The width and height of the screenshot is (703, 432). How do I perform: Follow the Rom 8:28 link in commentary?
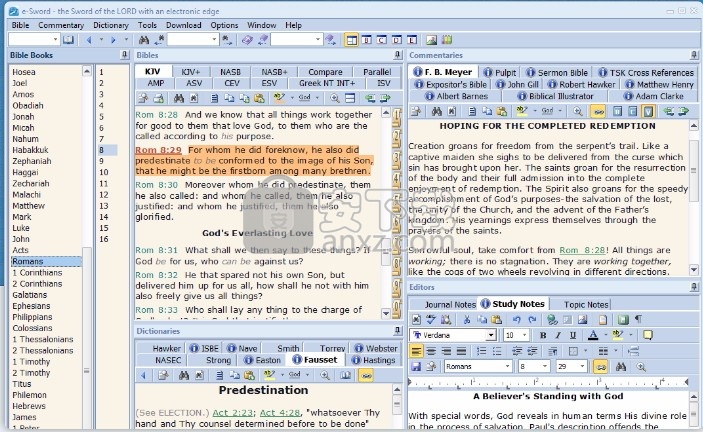tap(582, 250)
